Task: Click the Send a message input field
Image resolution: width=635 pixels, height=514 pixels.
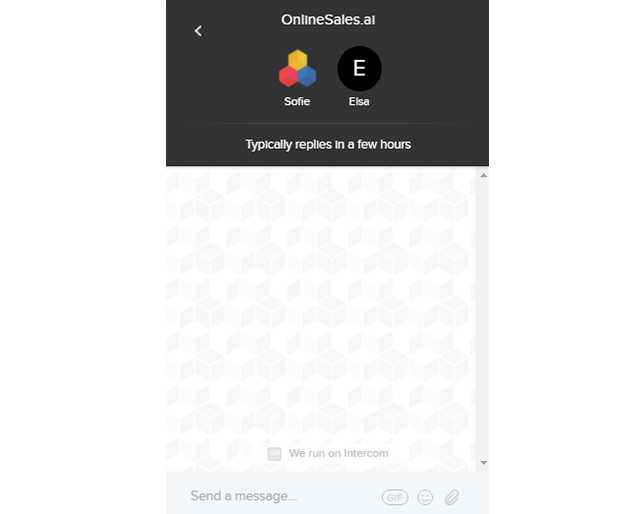Action: pos(283,496)
